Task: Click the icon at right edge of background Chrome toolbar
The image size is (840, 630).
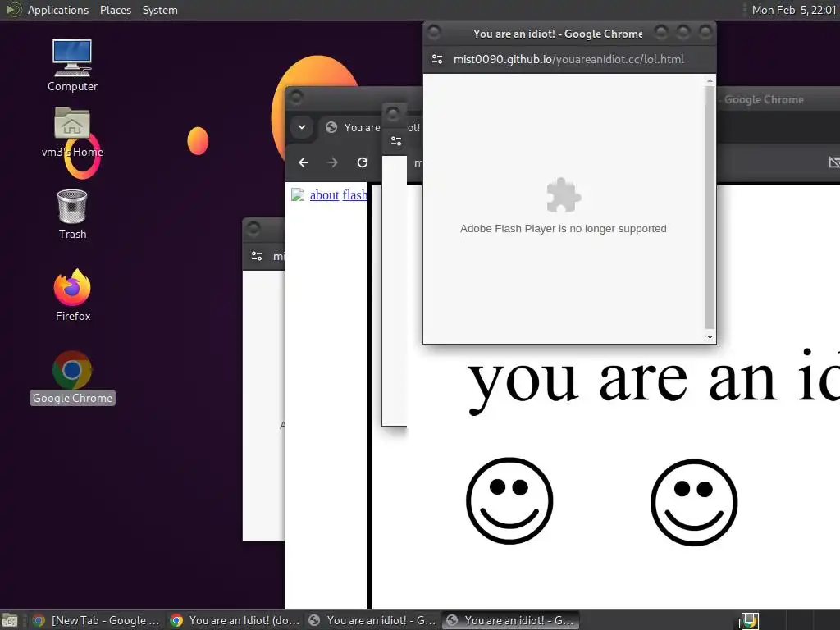Action: 834,162
